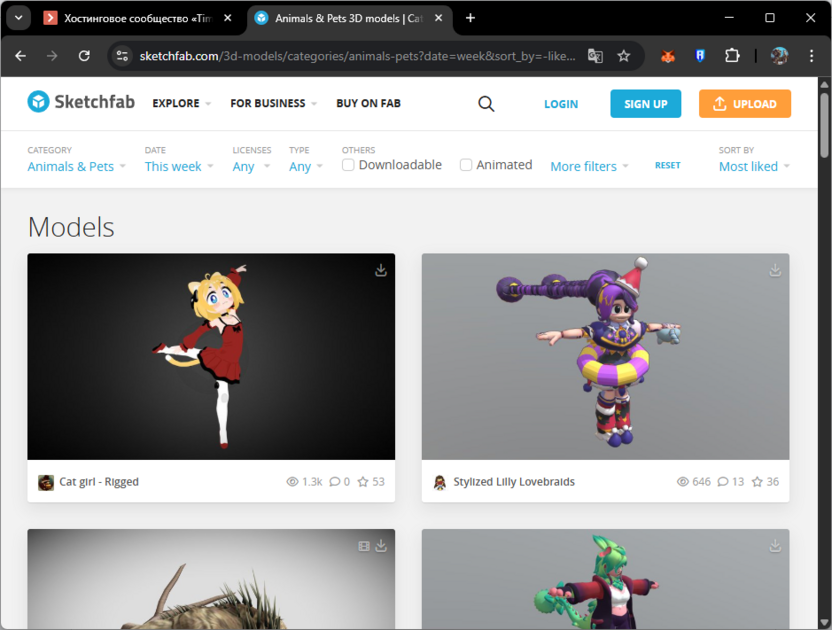Click the views eye icon for Cat girl

[x=292, y=482]
